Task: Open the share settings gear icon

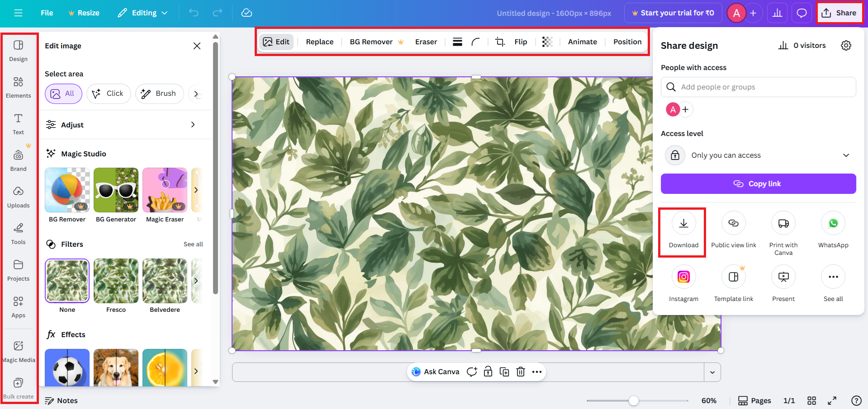Action: click(845, 45)
